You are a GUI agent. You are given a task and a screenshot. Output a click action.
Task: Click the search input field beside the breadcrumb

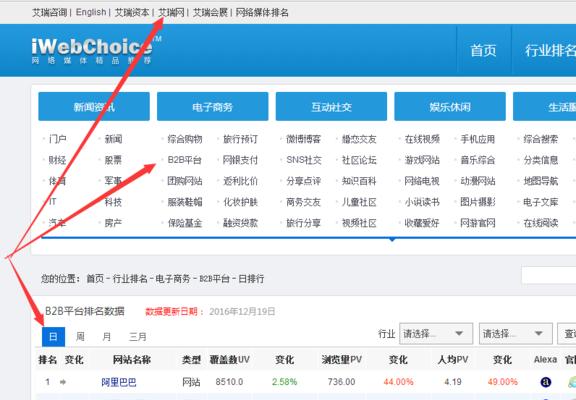tap(548, 275)
